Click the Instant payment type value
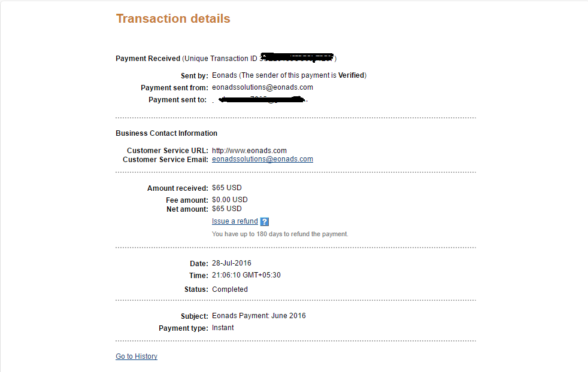 [x=223, y=328]
